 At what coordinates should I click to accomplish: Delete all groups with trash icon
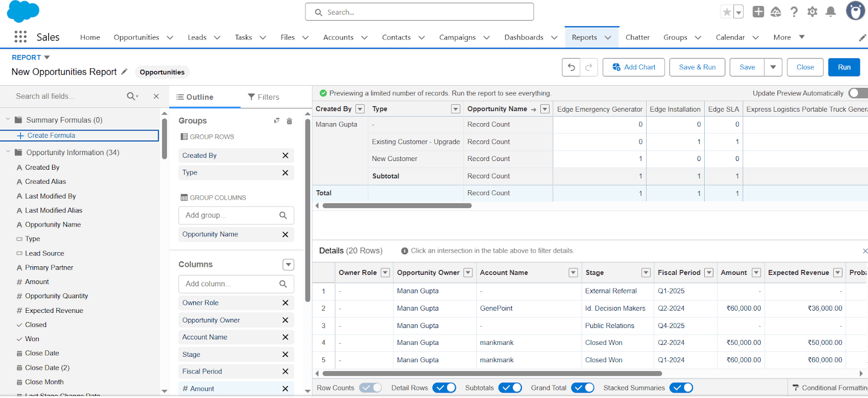pyautogui.click(x=289, y=121)
